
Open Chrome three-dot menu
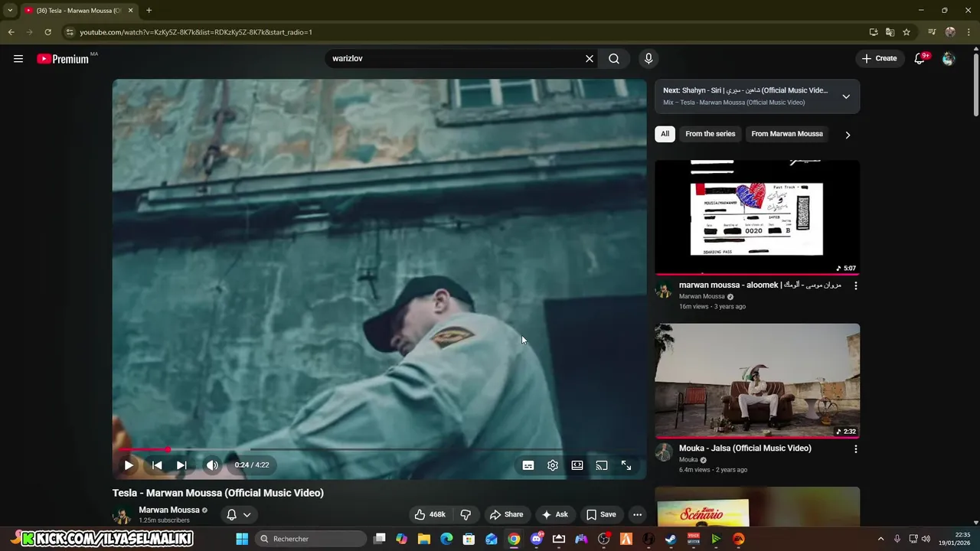click(969, 32)
